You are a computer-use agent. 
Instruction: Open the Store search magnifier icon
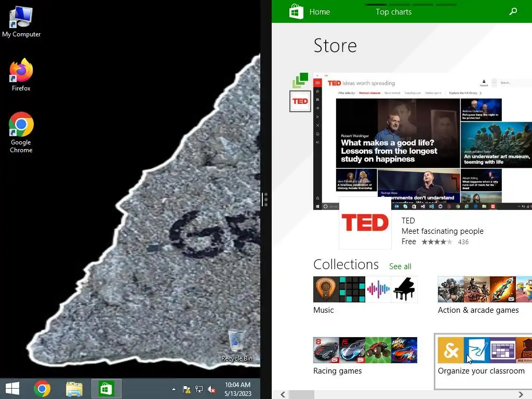pos(513,11)
